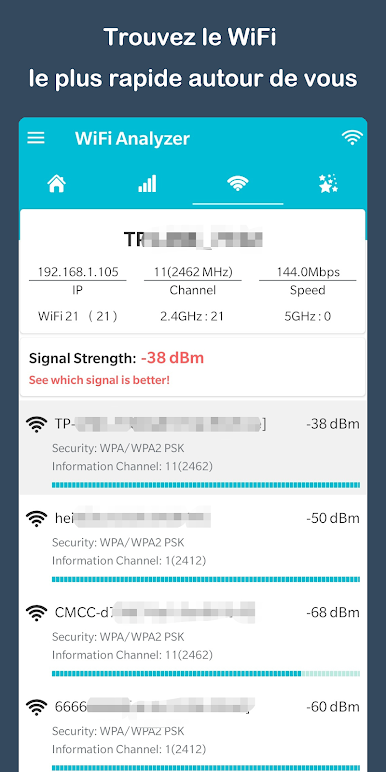Select the 5GHz : 0 count
The height and width of the screenshot is (772, 386).
pos(307,316)
